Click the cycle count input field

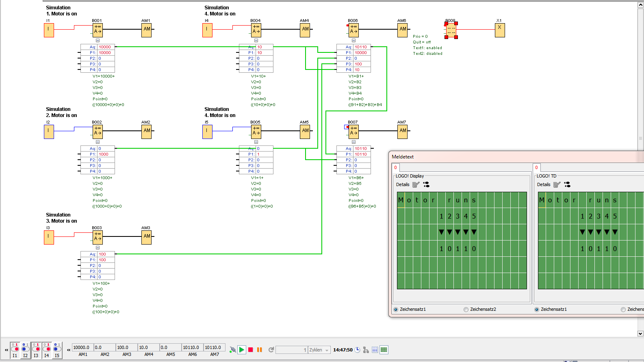(291, 350)
